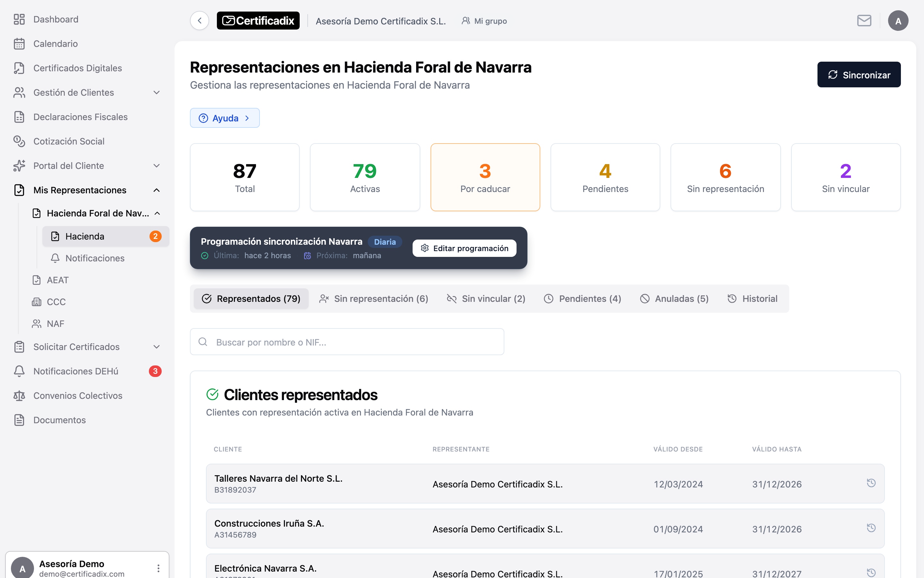Click the Activas stat card
The width and height of the screenshot is (924, 578).
click(365, 177)
